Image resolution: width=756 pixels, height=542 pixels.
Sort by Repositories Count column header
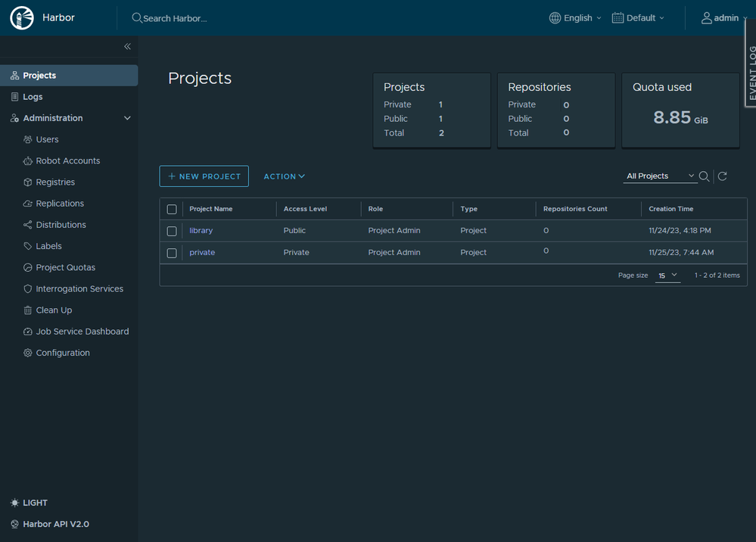(x=575, y=209)
